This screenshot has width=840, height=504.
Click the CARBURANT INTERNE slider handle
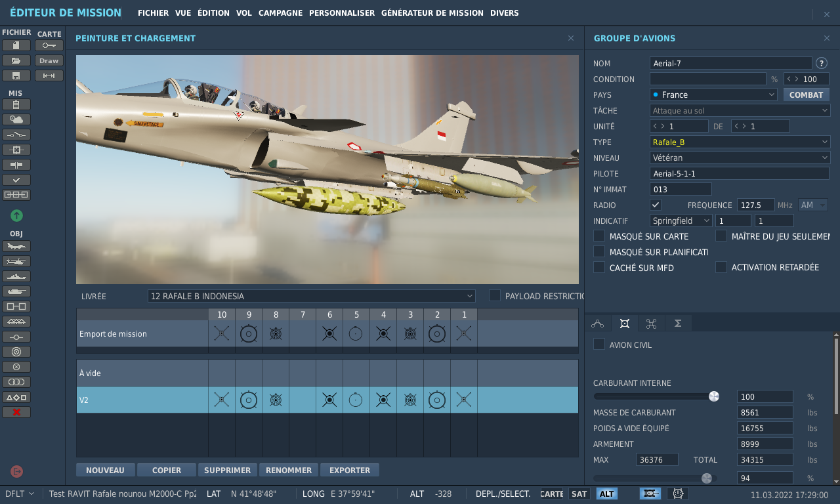point(714,396)
